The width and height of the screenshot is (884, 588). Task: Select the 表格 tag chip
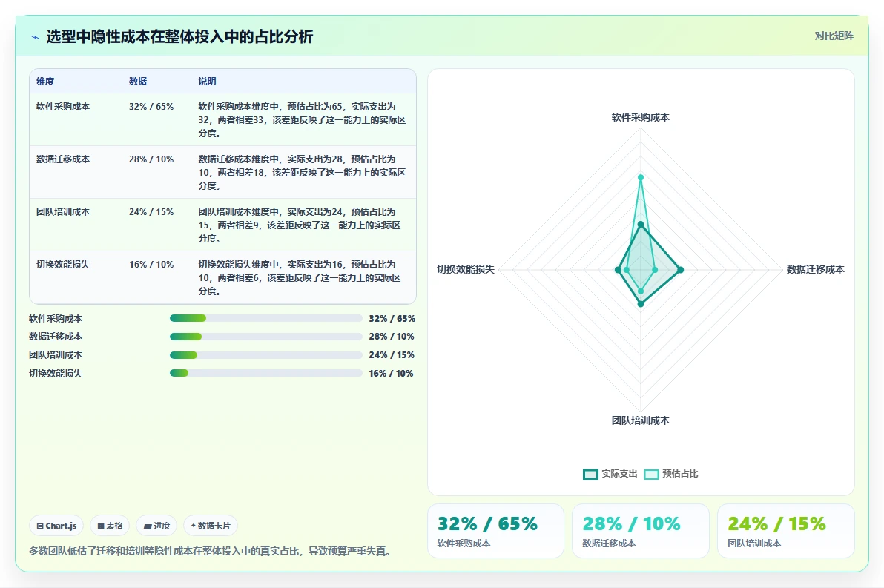[110, 526]
